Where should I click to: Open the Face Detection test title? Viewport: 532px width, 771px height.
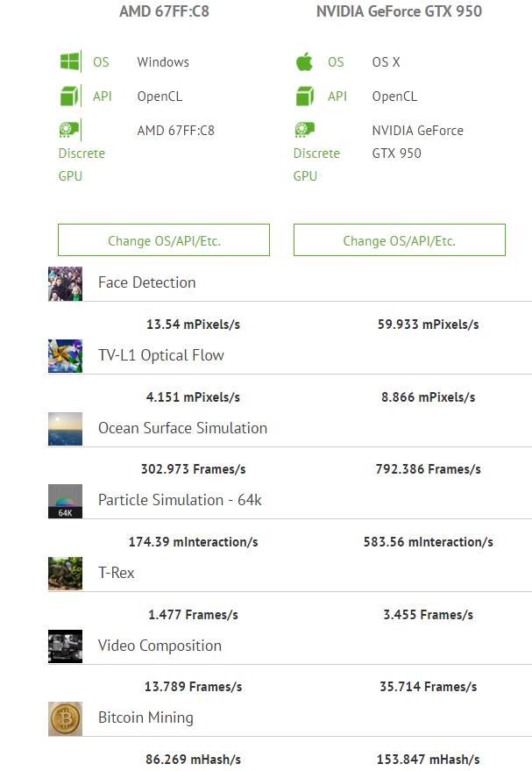click(146, 282)
